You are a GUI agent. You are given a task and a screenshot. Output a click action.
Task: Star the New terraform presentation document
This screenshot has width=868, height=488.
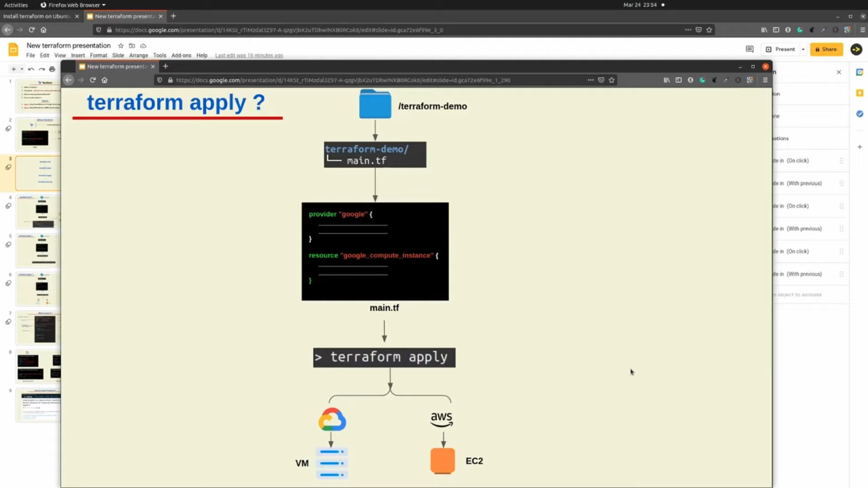click(121, 46)
